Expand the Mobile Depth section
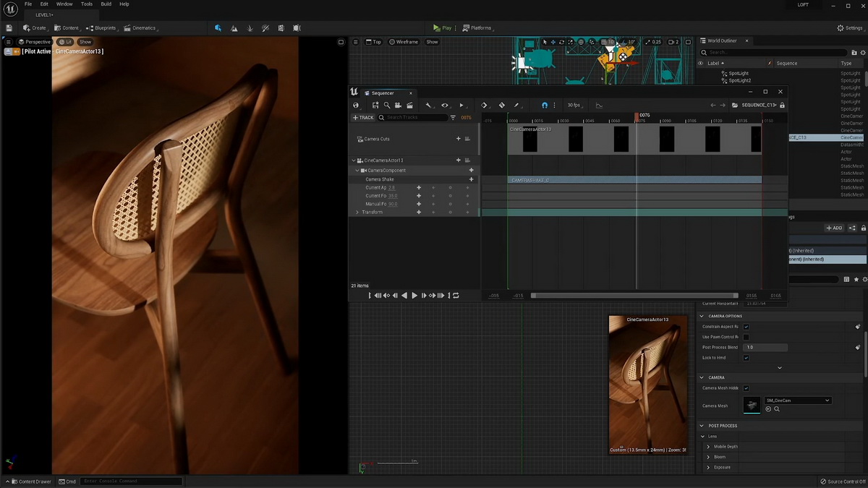868x488 pixels. click(708, 447)
